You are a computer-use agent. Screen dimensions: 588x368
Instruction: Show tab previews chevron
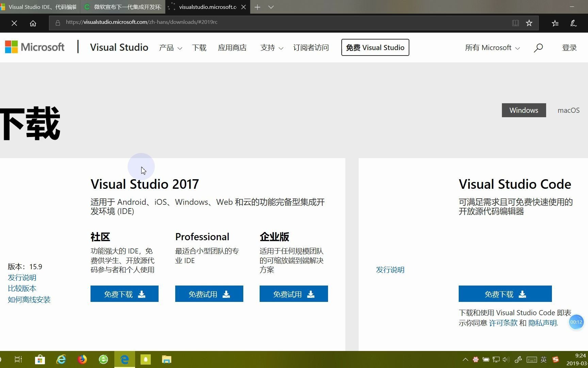(271, 7)
